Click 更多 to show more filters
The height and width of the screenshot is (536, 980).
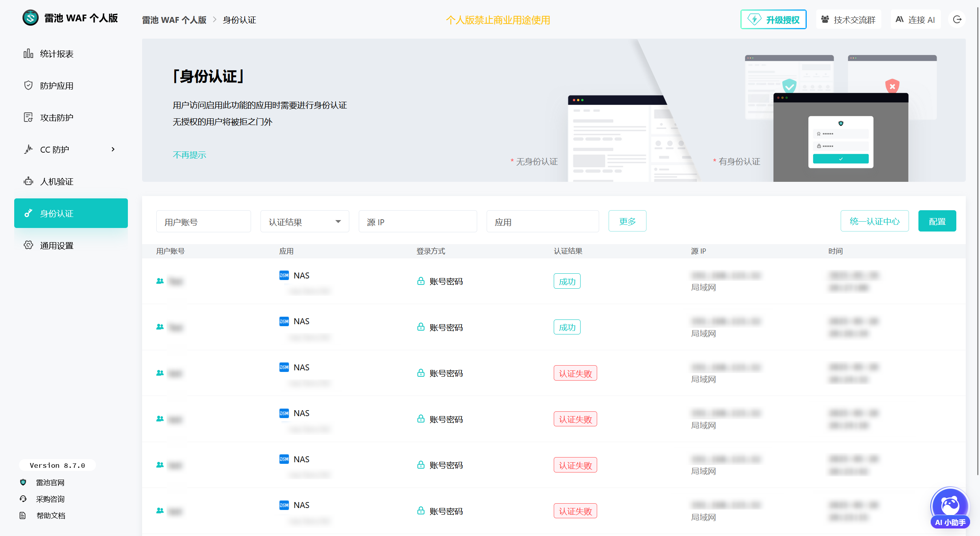tap(627, 222)
